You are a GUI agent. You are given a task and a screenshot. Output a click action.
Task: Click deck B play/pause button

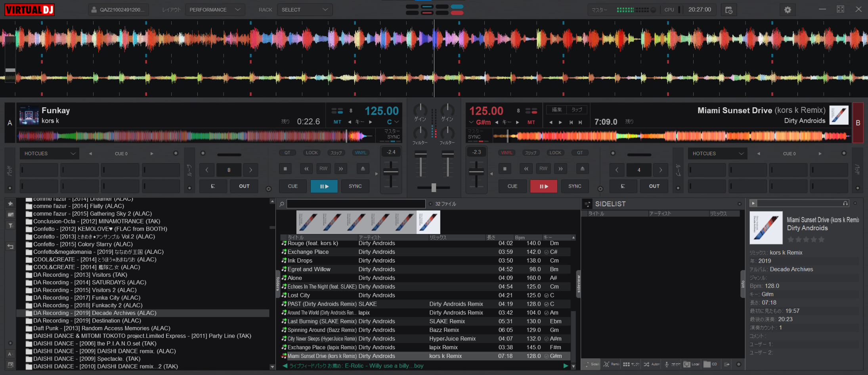tap(544, 186)
